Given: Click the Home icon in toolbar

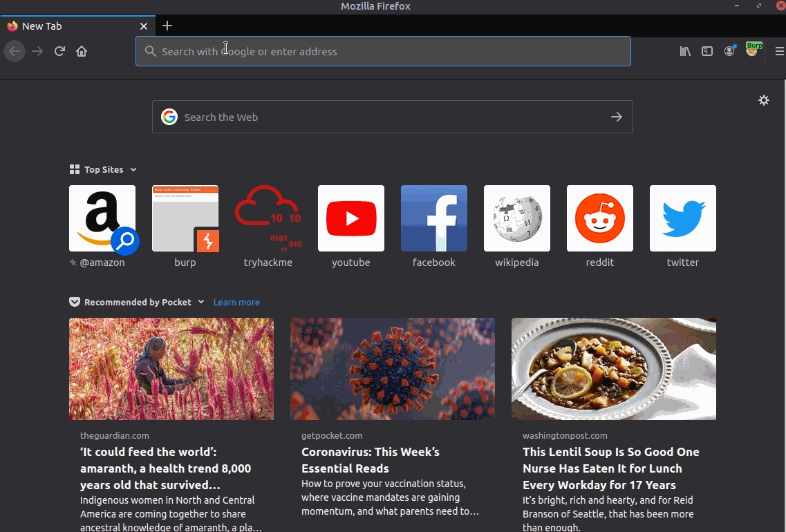Looking at the screenshot, I should pyautogui.click(x=82, y=51).
